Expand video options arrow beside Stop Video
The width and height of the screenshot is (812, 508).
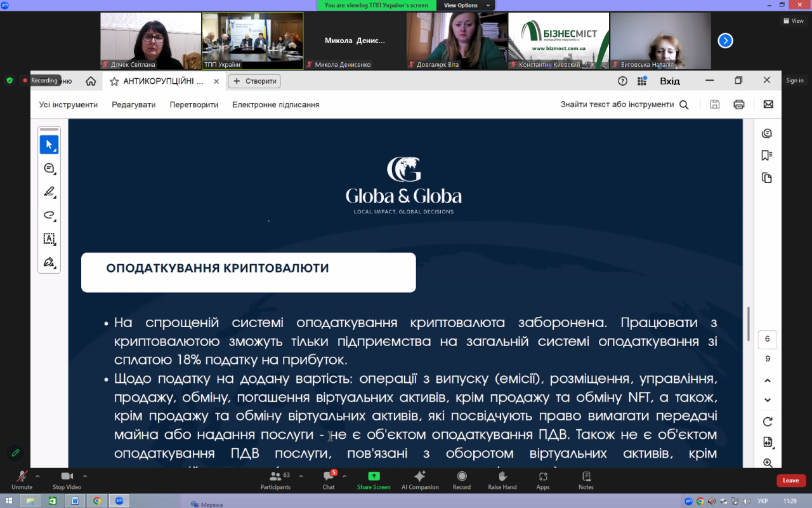pos(85,476)
